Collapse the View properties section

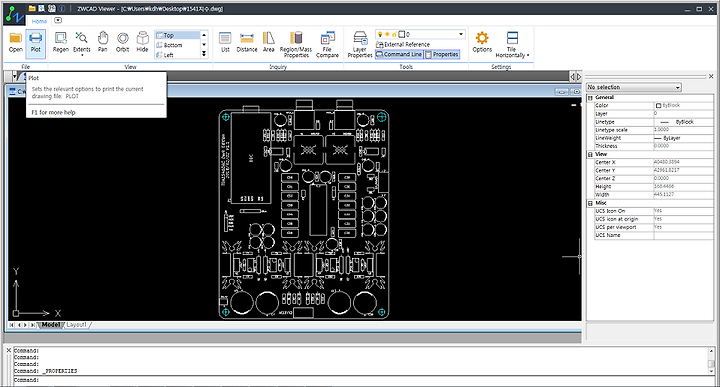[x=591, y=155]
